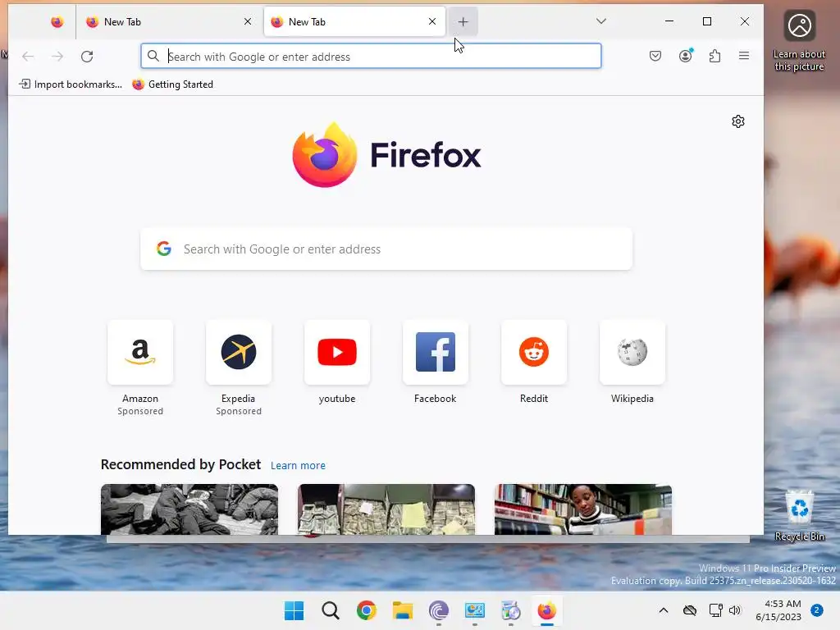Select the pinned Firefox tab
Viewport: 840px width, 630px height.
pyautogui.click(x=57, y=22)
